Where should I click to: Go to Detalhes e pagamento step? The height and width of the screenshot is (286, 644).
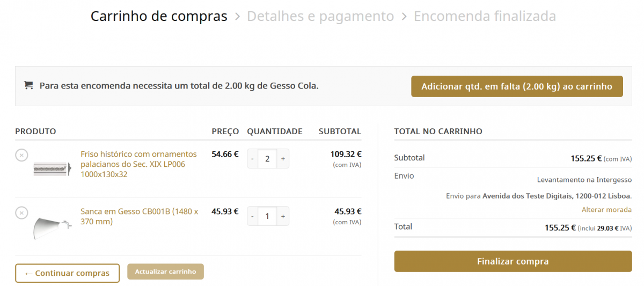(x=320, y=16)
